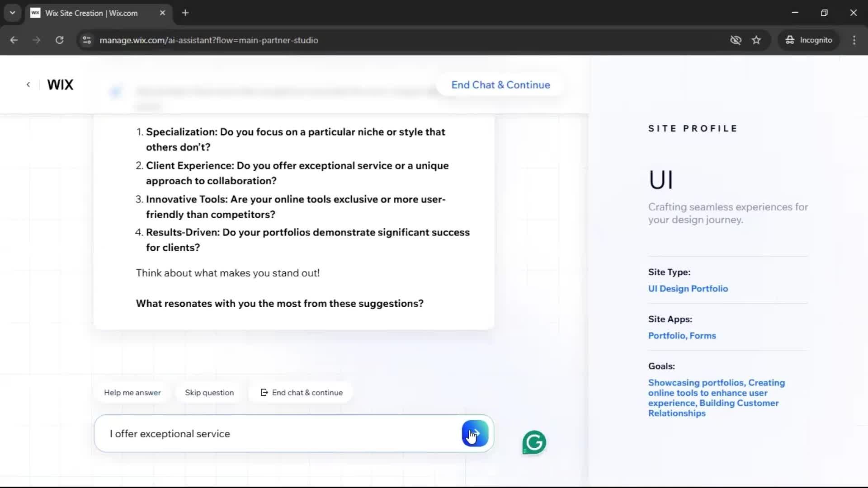Navigate back in browser

pyautogui.click(x=14, y=40)
